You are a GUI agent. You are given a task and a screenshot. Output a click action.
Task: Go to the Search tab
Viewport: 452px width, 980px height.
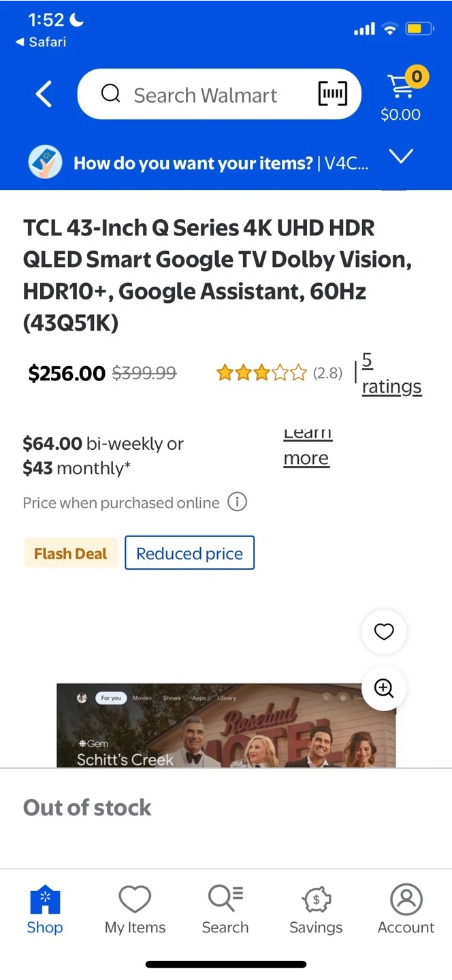point(225,909)
